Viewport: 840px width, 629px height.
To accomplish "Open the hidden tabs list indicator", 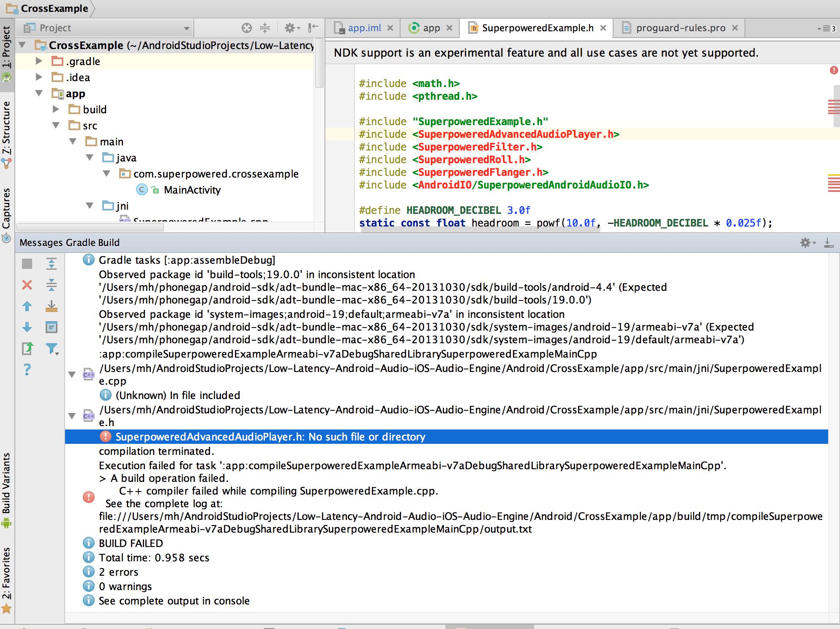I will click(x=826, y=29).
